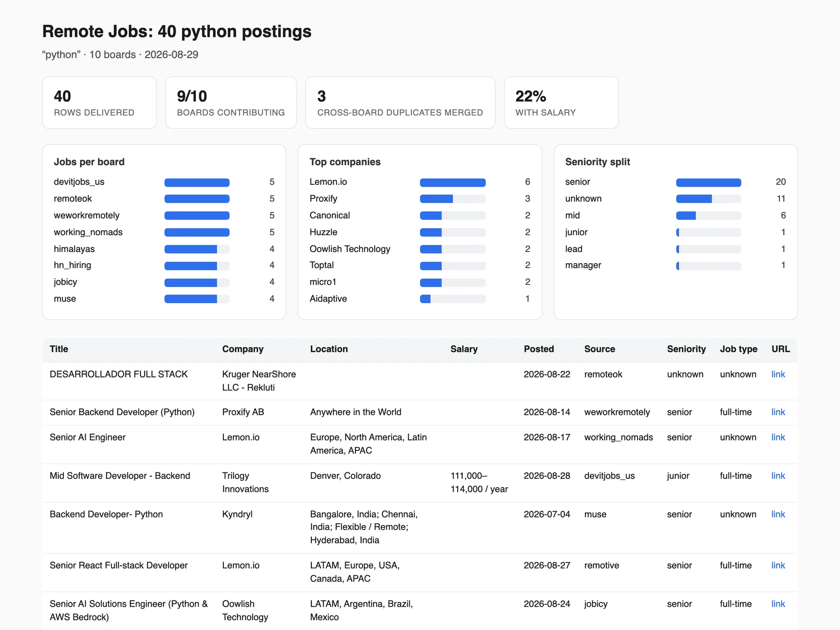
Task: Click the Seniority split heading
Action: pos(597,162)
